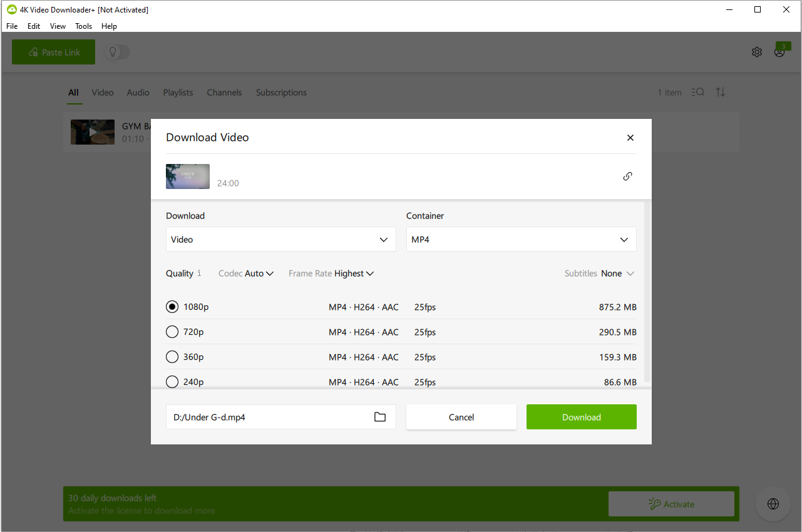Image resolution: width=802 pixels, height=532 pixels.
Task: Switch to the Channels tab
Action: (224, 92)
